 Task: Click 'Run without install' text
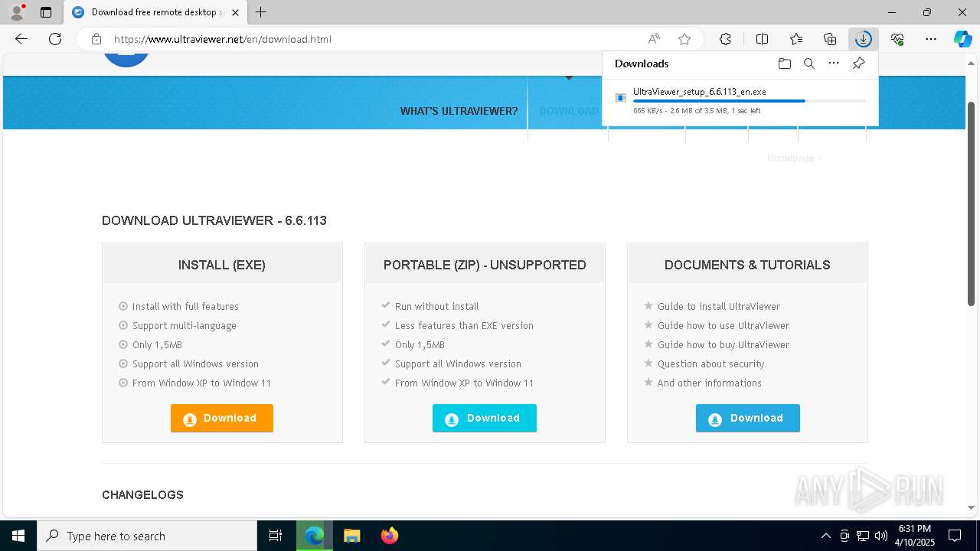click(x=436, y=306)
